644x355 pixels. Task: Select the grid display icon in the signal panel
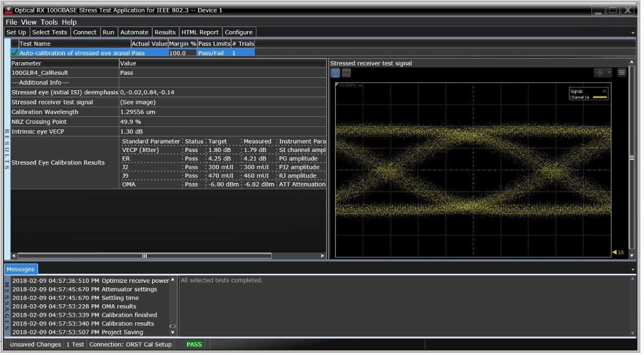(346, 72)
